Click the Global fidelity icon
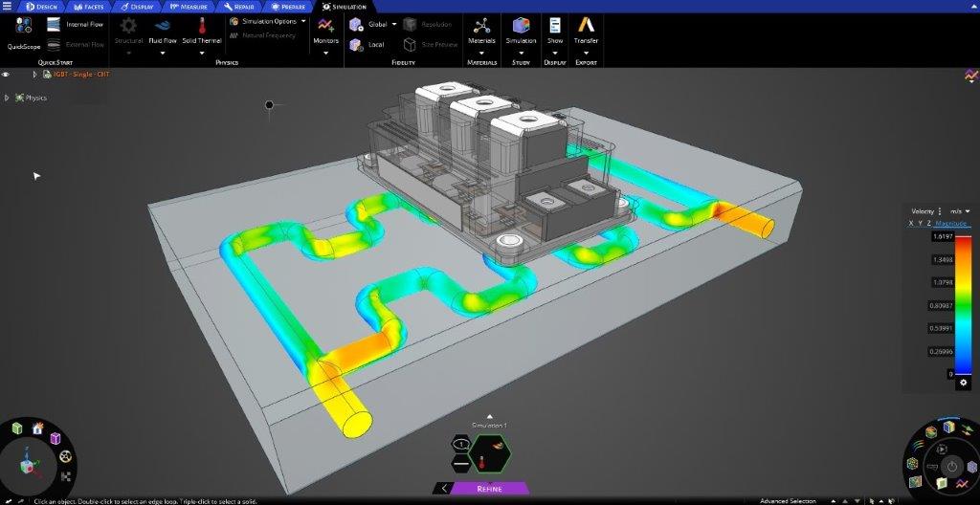The image size is (980, 505). 356,24
